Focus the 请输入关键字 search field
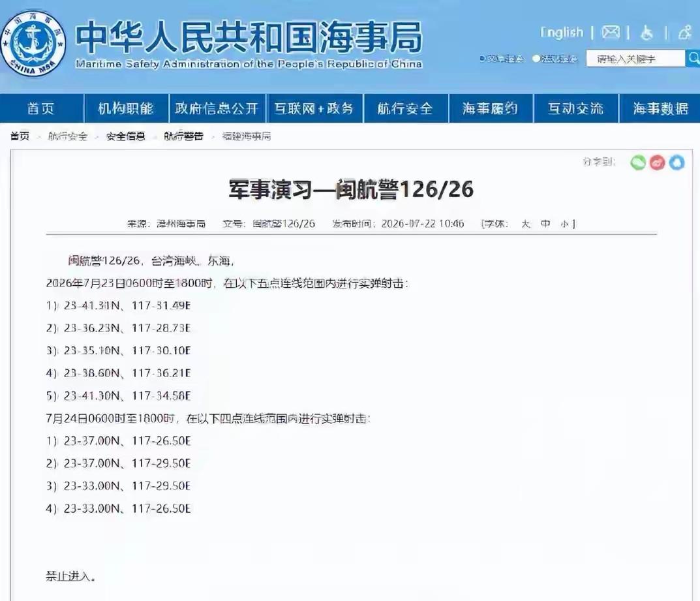The image size is (700, 601). click(x=635, y=59)
